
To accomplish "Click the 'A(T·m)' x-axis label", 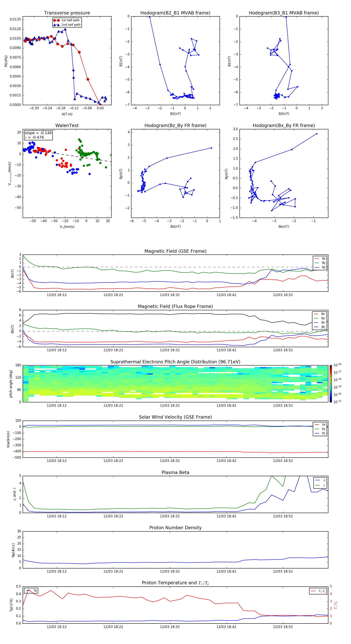I will pyautogui.click(x=67, y=114).
